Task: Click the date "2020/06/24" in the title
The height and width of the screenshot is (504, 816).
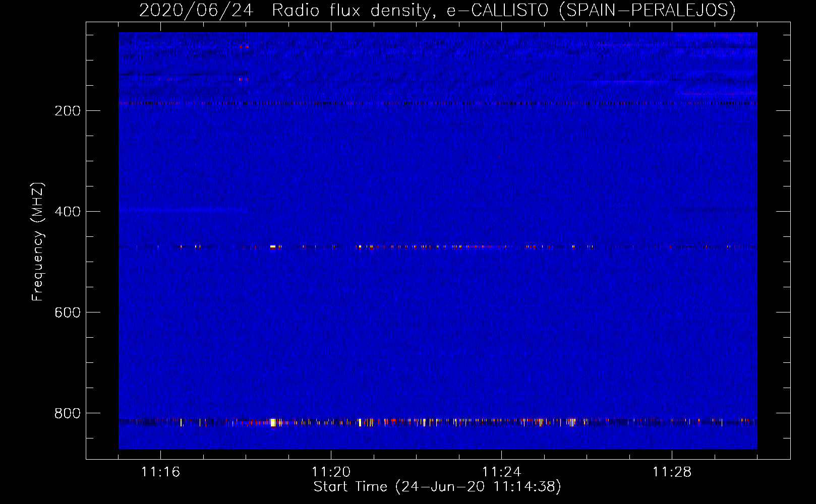Action: [x=196, y=10]
